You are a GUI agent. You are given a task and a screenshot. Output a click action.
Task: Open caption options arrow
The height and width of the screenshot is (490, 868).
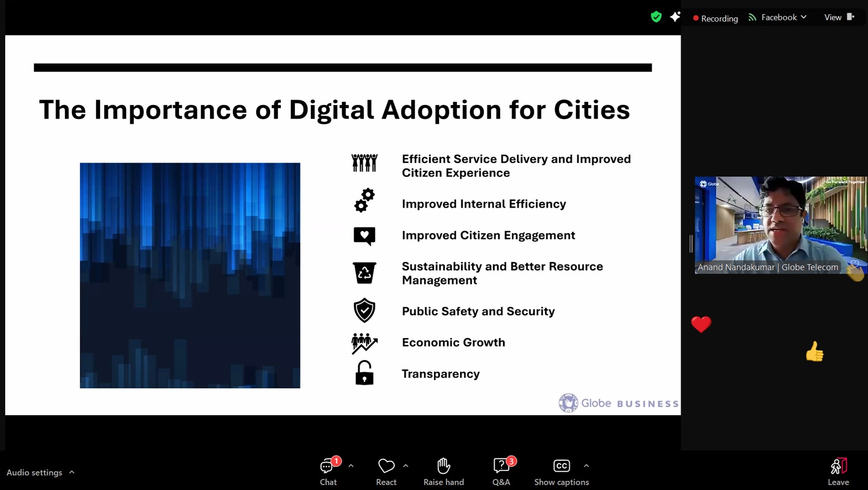pos(586,466)
